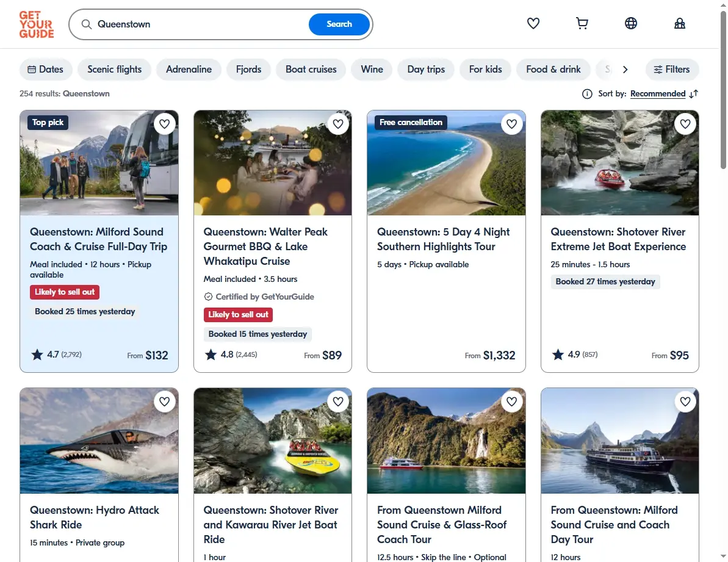Image resolution: width=728 pixels, height=562 pixels.
Task: Click the 4.9 (857) star rating
Action: coord(575,355)
